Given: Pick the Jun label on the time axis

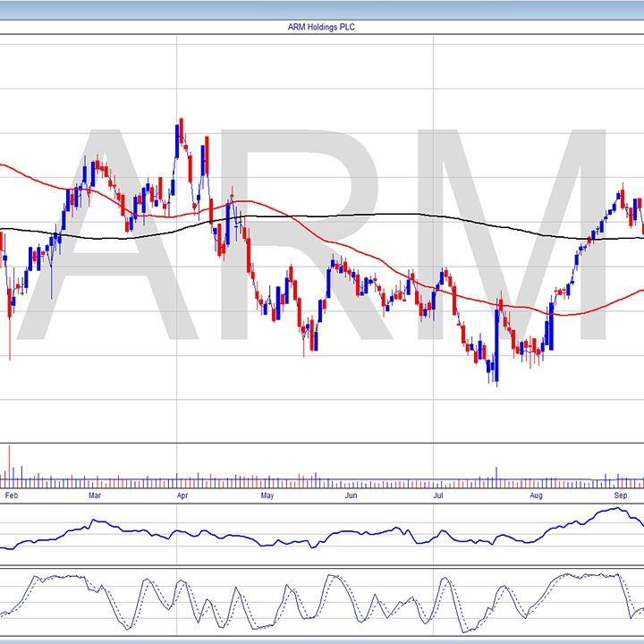Looking at the screenshot, I should point(352,494).
